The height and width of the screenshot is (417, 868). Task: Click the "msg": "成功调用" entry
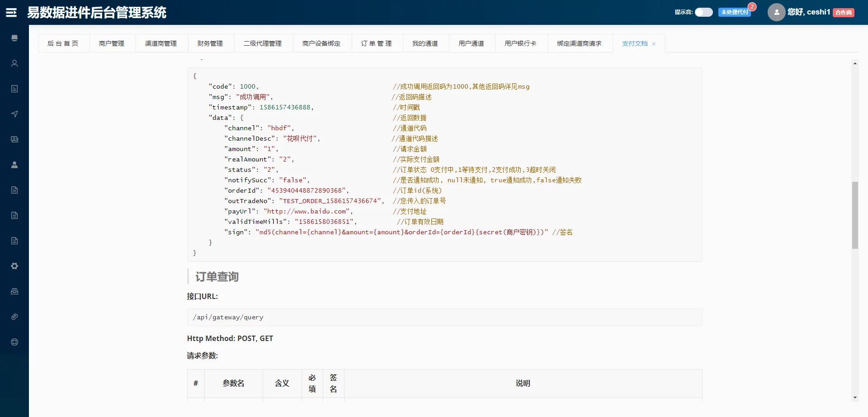(x=241, y=97)
